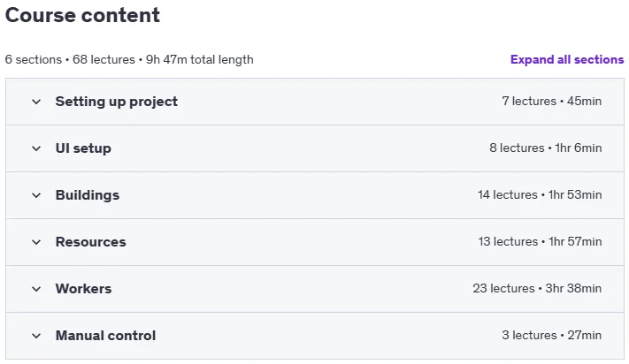
Task: Select the Resources section heading
Action: tap(90, 242)
